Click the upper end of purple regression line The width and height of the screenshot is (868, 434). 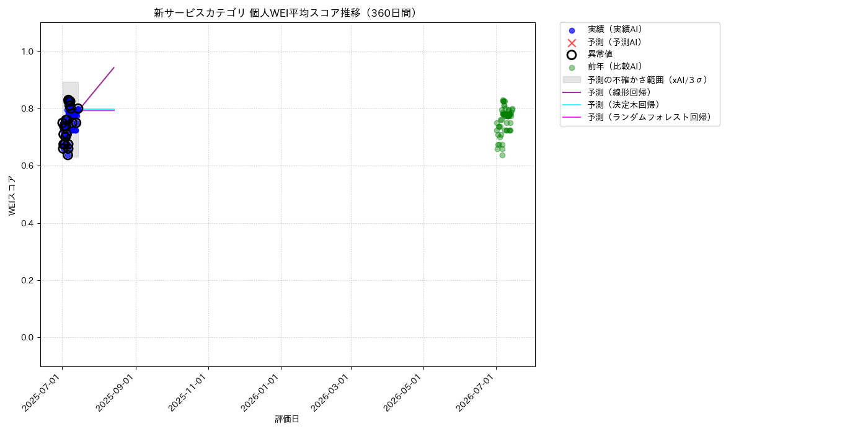pos(114,68)
